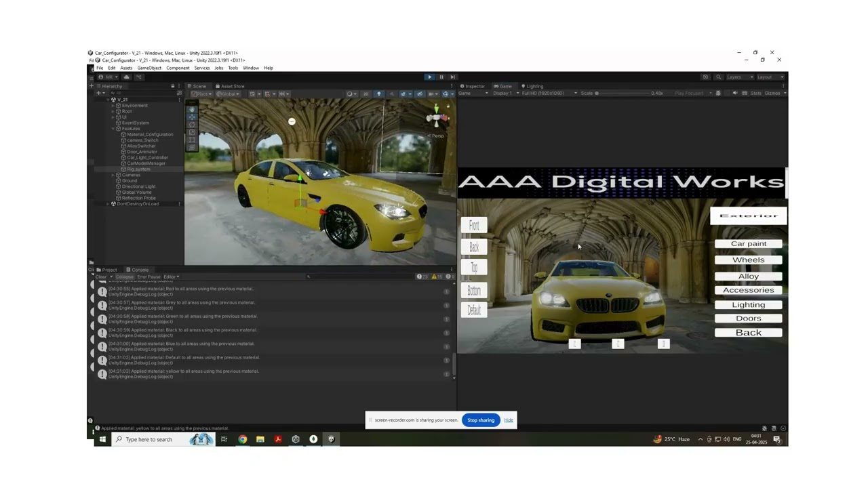Click the Wheels button in Game view

[x=749, y=260]
